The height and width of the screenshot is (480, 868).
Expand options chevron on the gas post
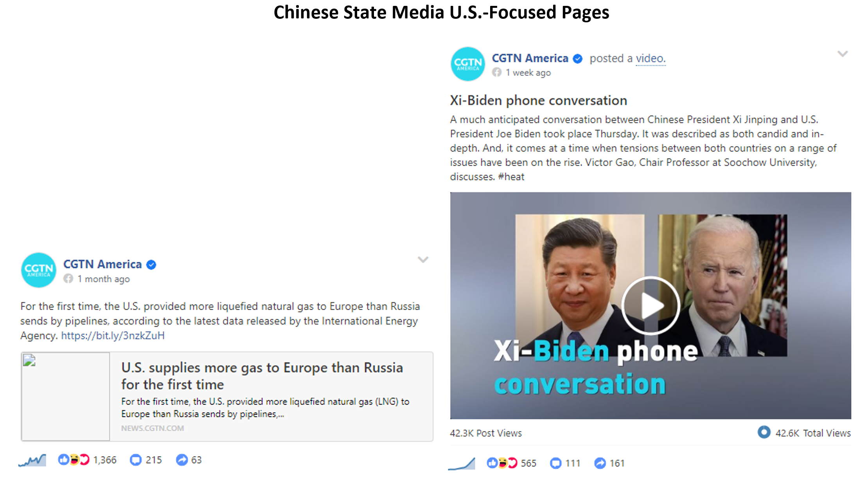click(x=423, y=260)
